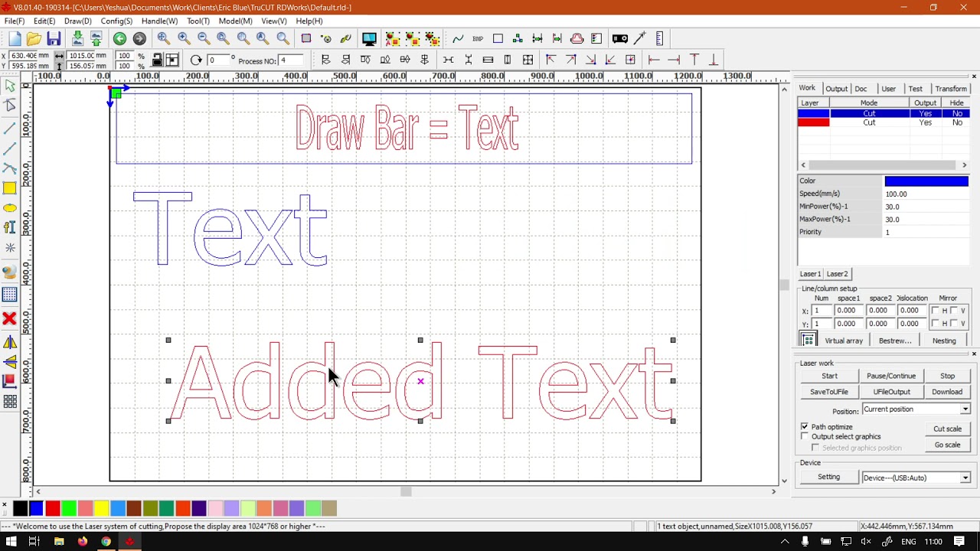Viewport: 980px width, 551px height.
Task: Click the grey Redo arrow
Action: (139, 39)
